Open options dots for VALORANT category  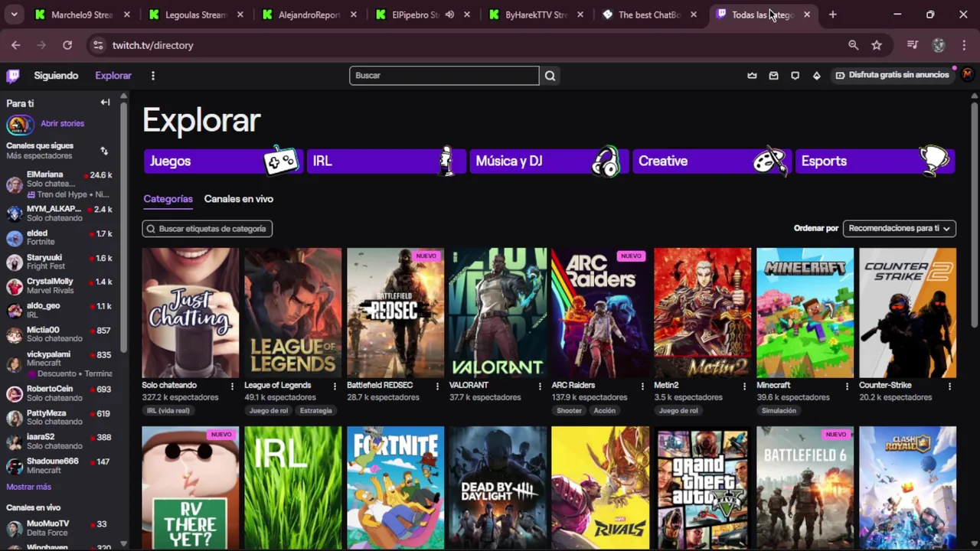click(x=540, y=386)
